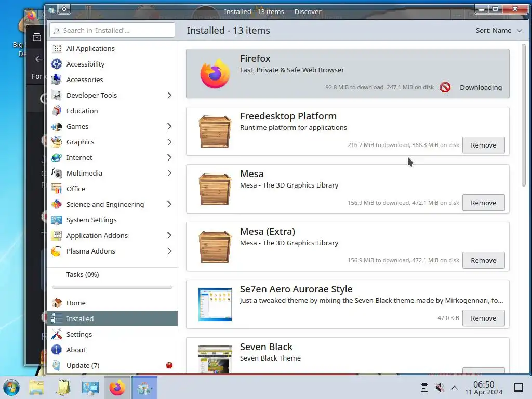Expand the Internet subcategories arrow

click(x=169, y=158)
